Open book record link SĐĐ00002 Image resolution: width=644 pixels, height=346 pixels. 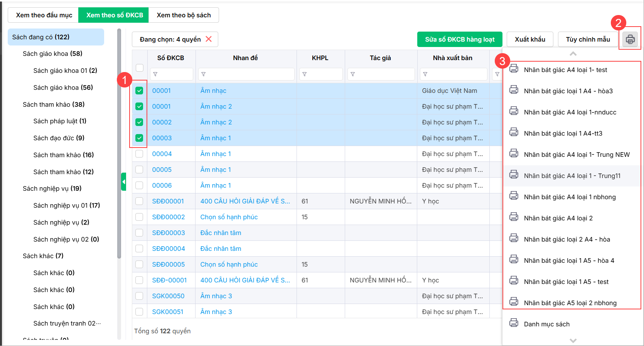169,217
